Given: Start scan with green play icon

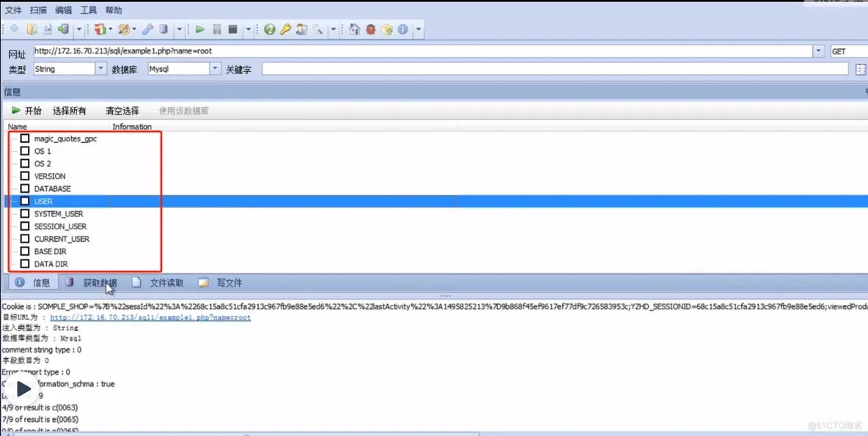Looking at the screenshot, I should tap(200, 29).
